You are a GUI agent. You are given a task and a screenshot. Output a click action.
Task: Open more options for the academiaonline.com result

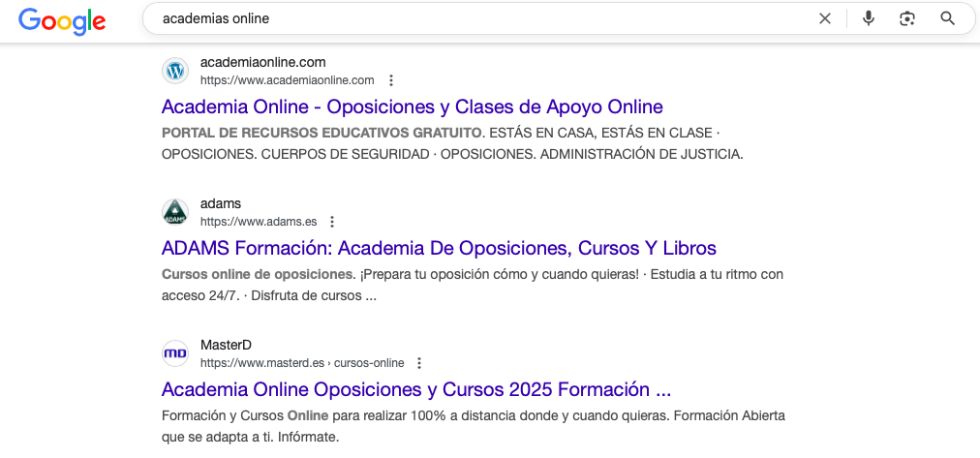(x=391, y=80)
